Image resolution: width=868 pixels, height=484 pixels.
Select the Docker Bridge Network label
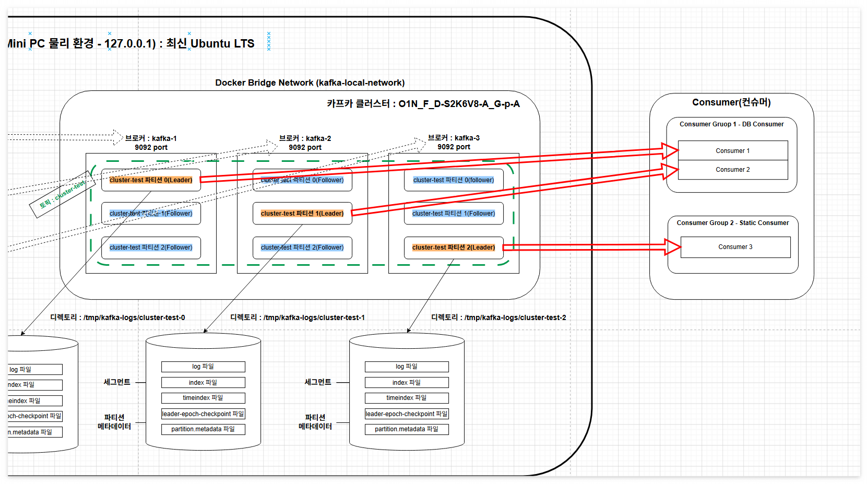tap(310, 82)
